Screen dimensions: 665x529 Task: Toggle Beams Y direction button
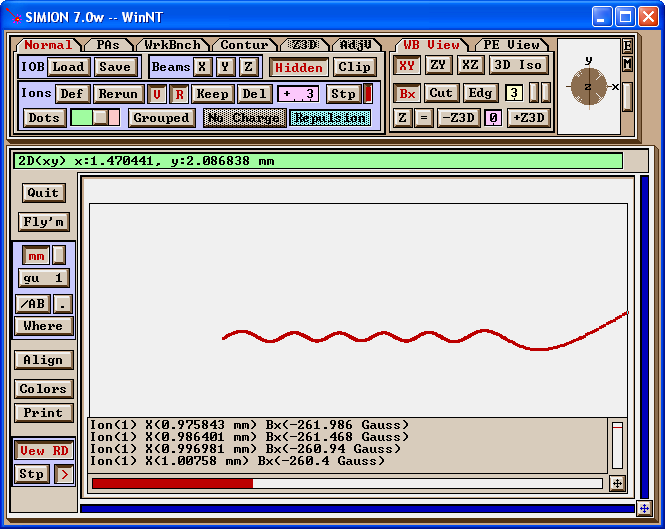(x=225, y=67)
